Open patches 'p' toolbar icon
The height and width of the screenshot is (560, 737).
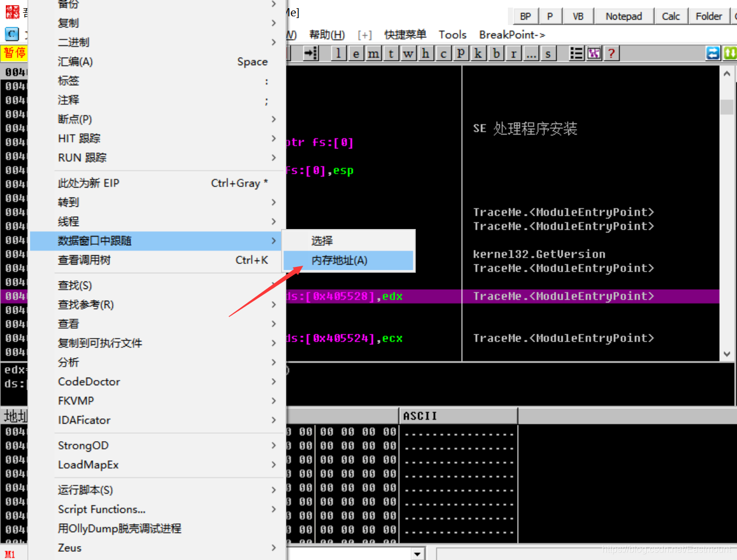click(461, 54)
